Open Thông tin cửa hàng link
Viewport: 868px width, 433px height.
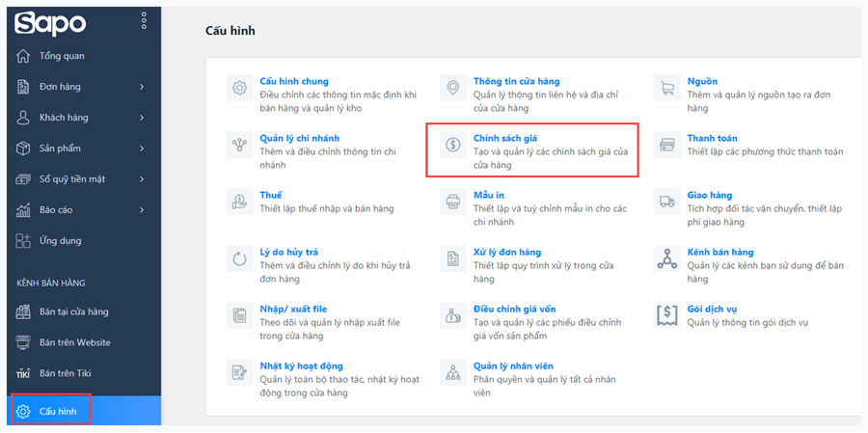517,81
